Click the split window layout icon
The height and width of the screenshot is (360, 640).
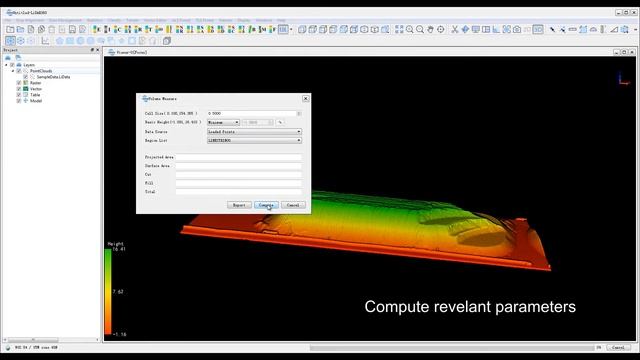click(x=486, y=29)
